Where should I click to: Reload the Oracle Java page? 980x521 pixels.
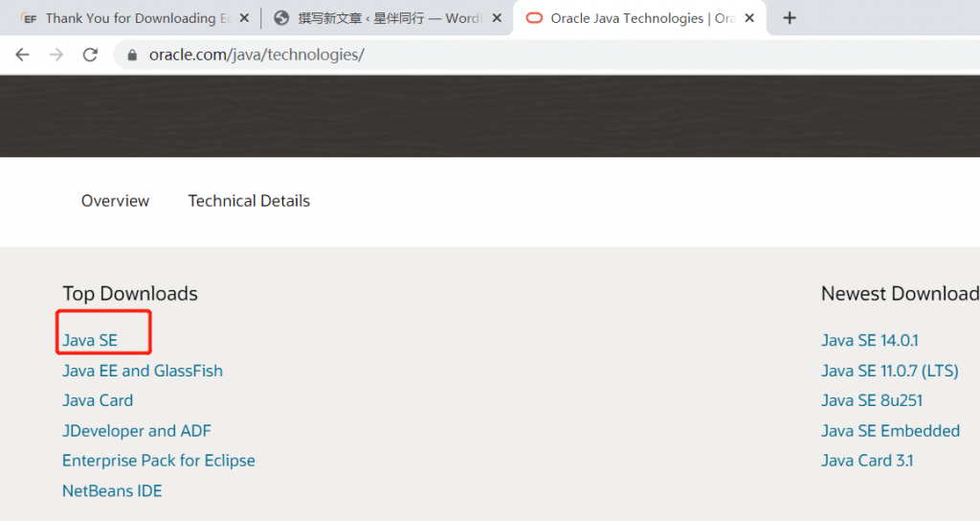[x=90, y=55]
